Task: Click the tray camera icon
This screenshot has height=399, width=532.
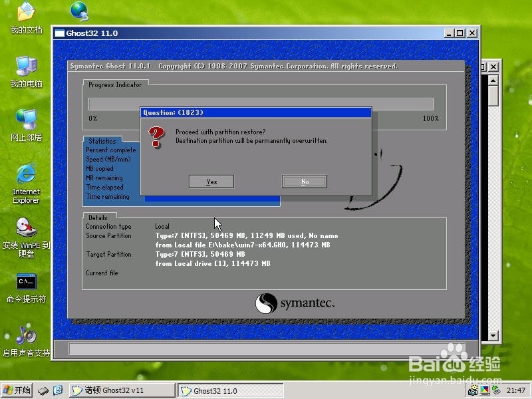Action: pos(473,390)
